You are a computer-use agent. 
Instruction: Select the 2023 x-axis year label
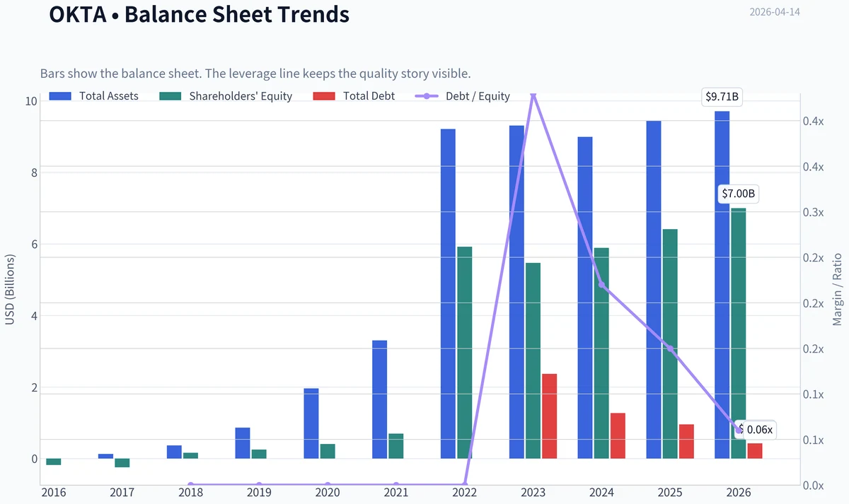533,493
